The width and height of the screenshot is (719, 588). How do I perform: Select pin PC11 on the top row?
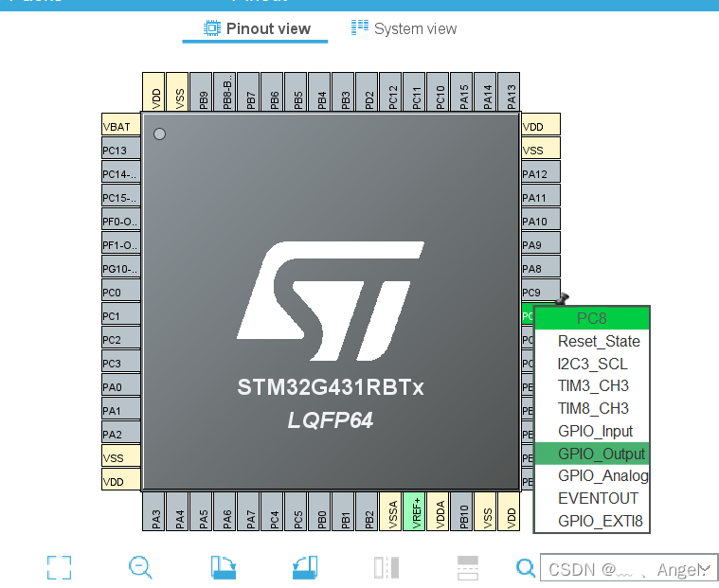415,92
